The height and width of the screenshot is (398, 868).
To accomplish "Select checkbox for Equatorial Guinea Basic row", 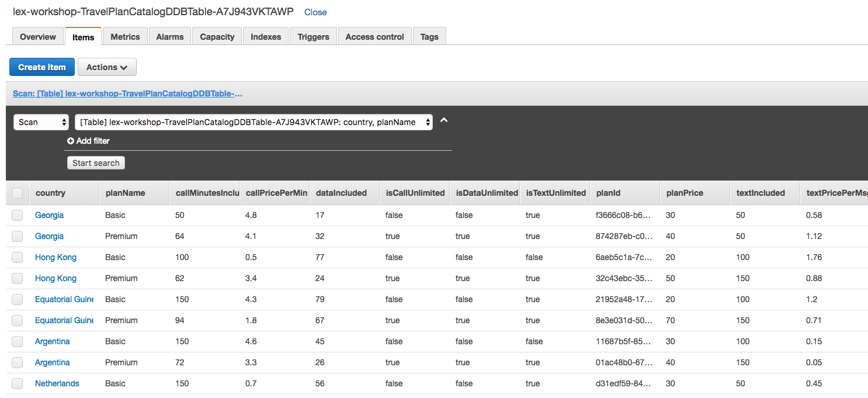I will click(17, 299).
